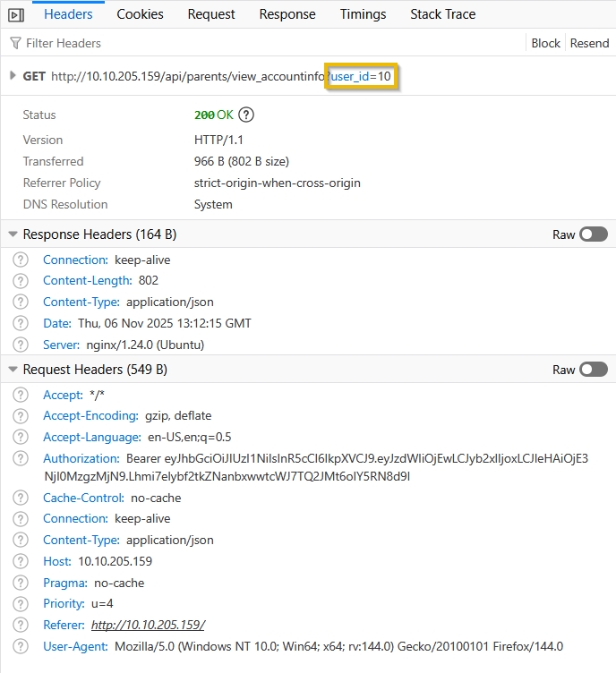
Task: Expand the GET request URL details
Action: (x=13, y=76)
